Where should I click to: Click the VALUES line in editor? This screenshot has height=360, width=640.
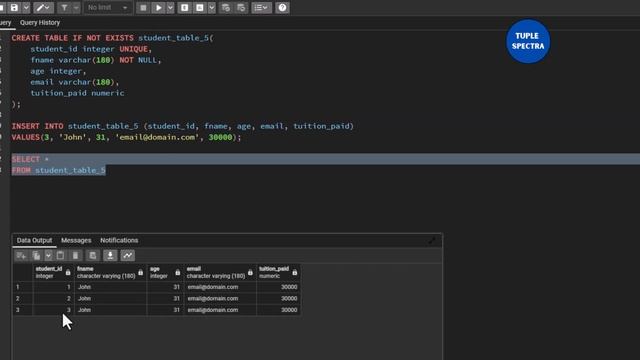point(126,137)
